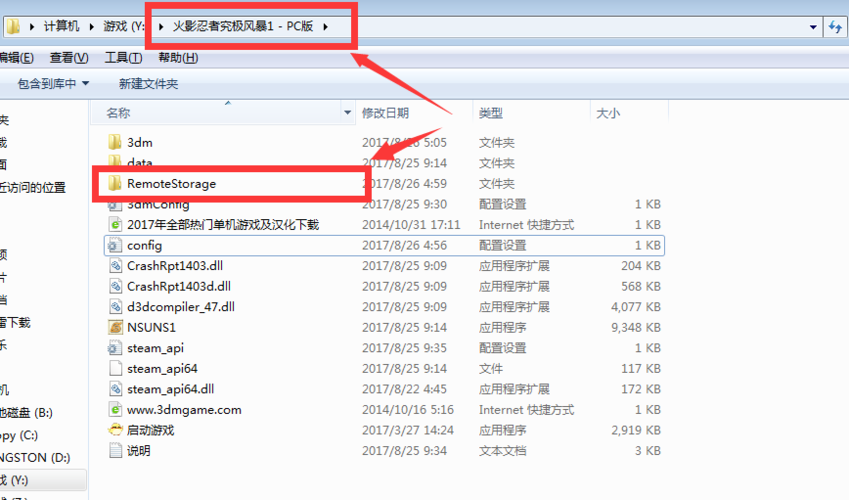849x500 pixels.
Task: Select the steam_api64.dll file name
Action: [x=171, y=389]
